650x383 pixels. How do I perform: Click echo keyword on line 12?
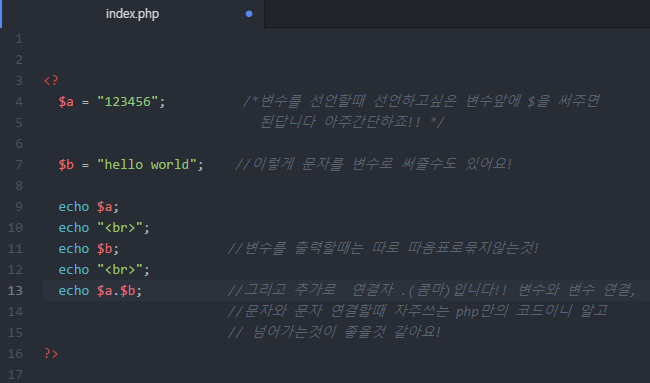tap(74, 269)
